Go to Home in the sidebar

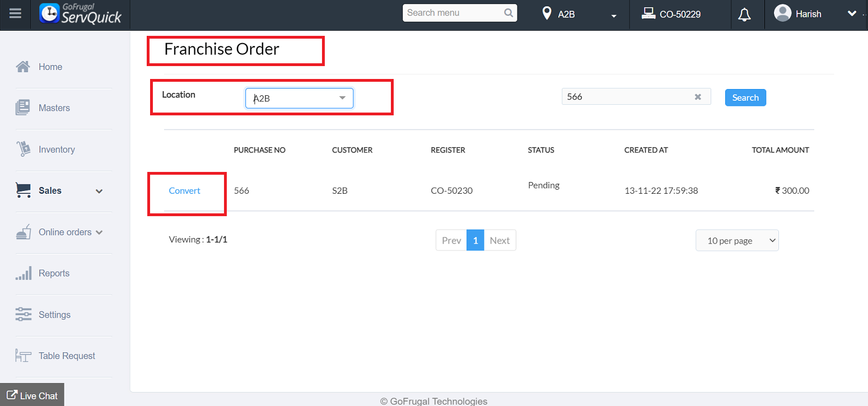click(50, 67)
